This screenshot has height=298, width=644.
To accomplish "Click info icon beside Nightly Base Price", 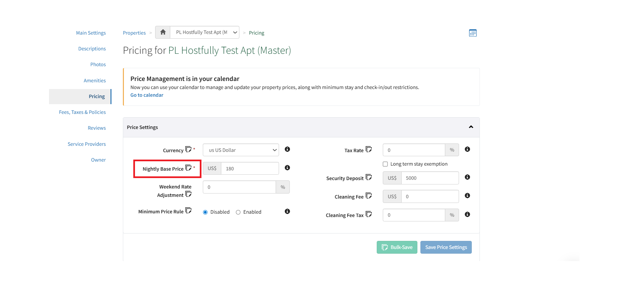I will (x=287, y=168).
